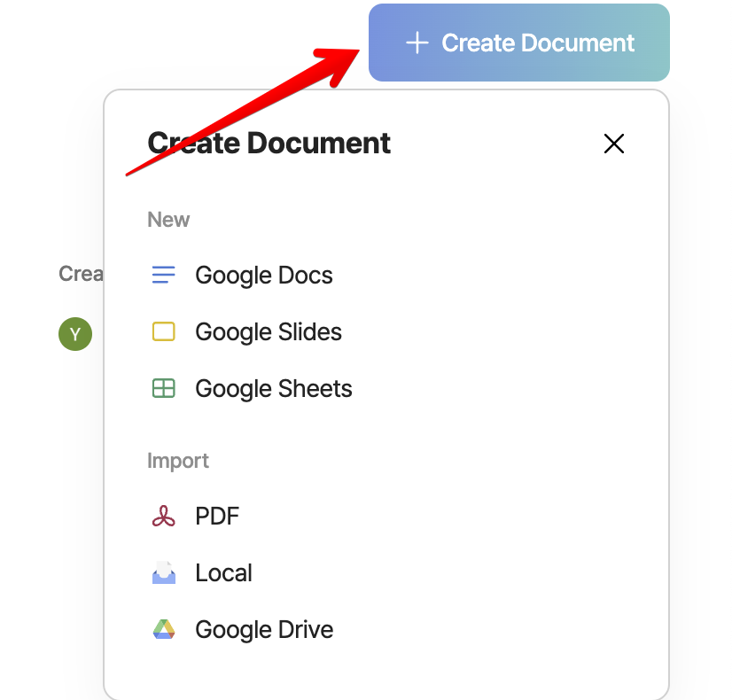The image size is (732, 700).
Task: Click the Google Drive triangle icon
Action: pos(164,630)
